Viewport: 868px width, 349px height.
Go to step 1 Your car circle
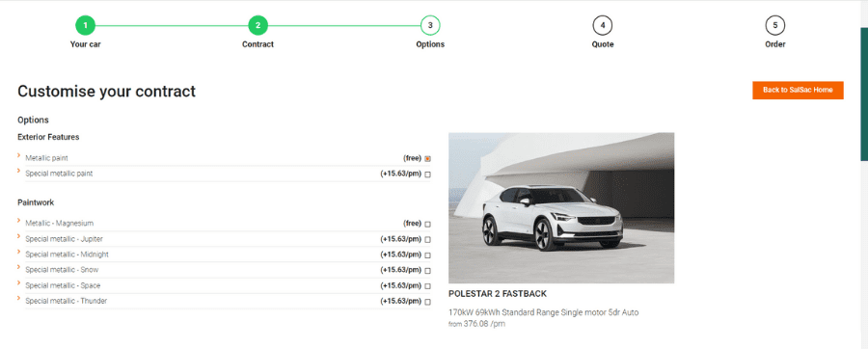[x=85, y=25]
